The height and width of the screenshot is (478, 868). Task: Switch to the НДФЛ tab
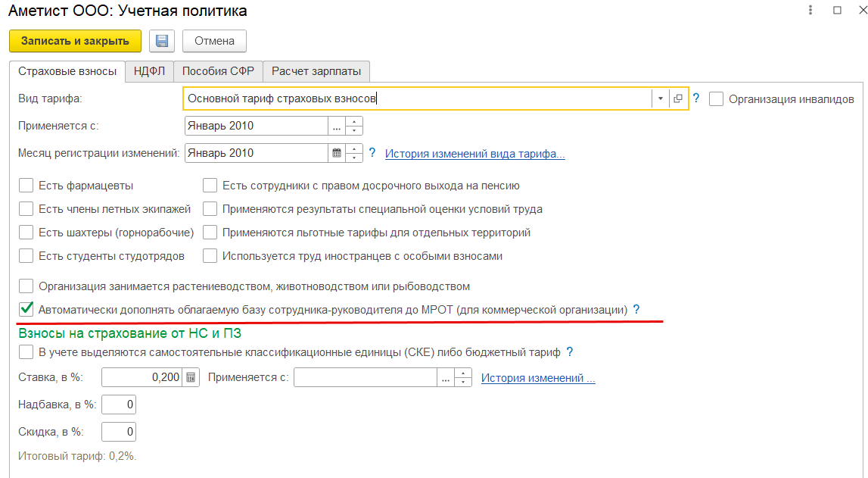pos(149,70)
